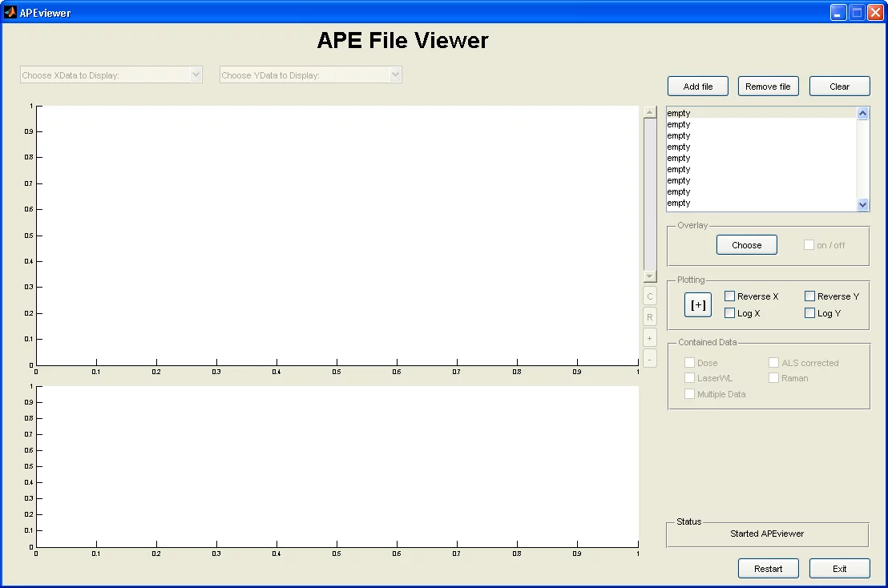Image resolution: width=888 pixels, height=588 pixels.
Task: Click the small - button beside plot
Action: tap(650, 359)
